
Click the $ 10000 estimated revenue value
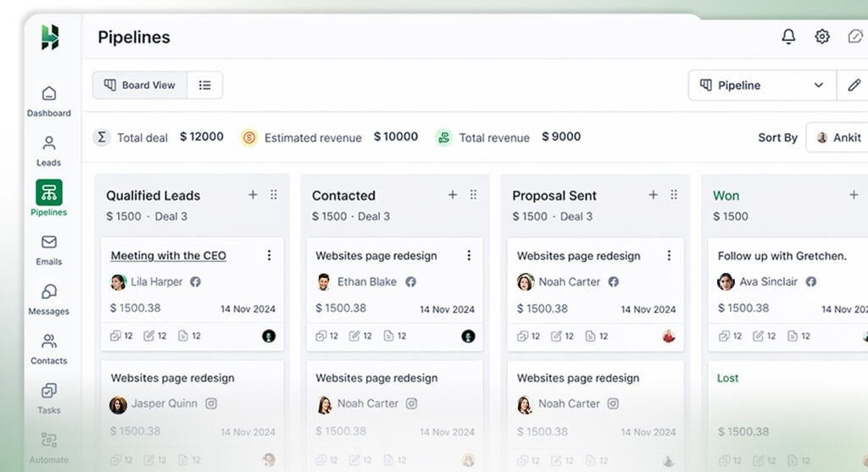[x=396, y=136]
